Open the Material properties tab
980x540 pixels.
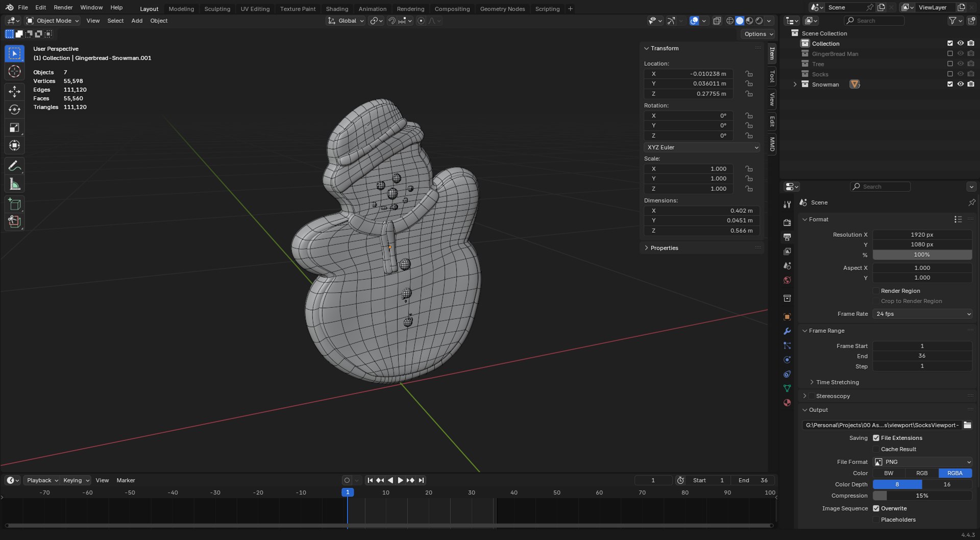[787, 403]
